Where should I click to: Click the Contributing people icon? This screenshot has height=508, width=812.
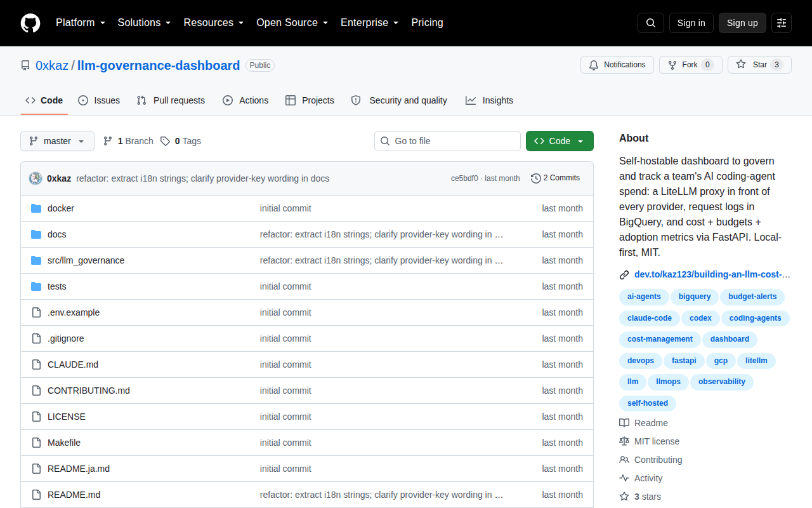tap(624, 460)
